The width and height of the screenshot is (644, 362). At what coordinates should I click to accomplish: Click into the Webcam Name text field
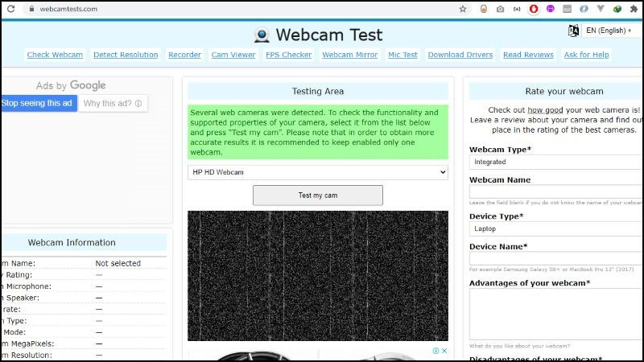[555, 192]
